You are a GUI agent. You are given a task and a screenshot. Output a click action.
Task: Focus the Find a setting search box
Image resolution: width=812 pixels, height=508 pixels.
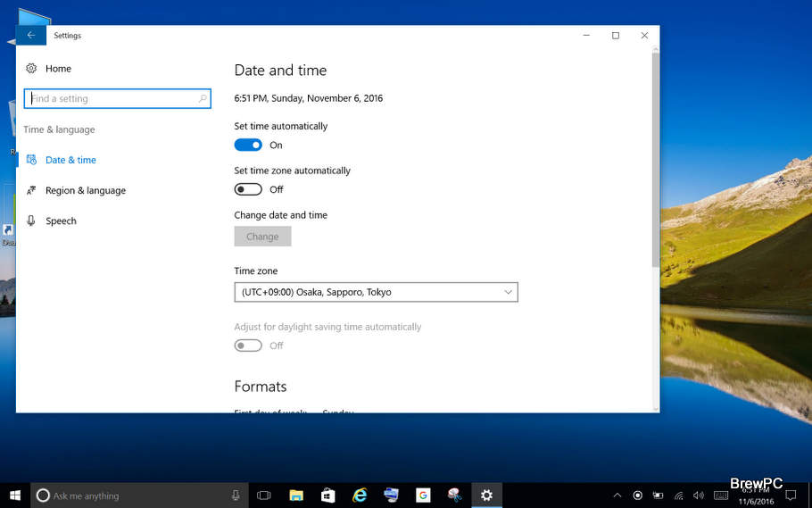point(112,99)
